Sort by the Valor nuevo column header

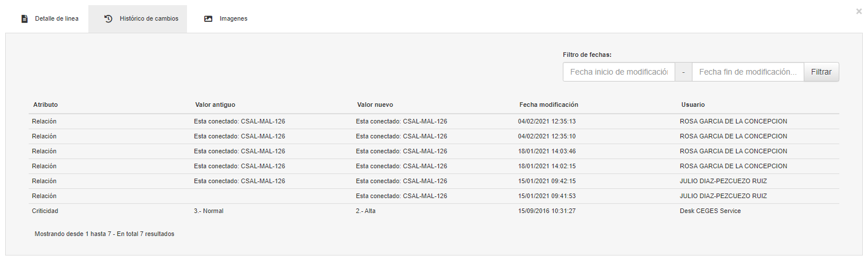pyautogui.click(x=375, y=105)
